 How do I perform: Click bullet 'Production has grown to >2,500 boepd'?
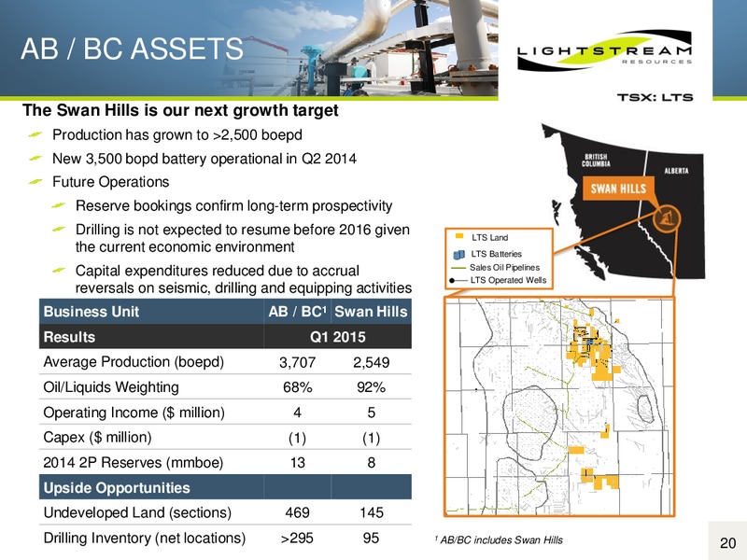coord(177,134)
